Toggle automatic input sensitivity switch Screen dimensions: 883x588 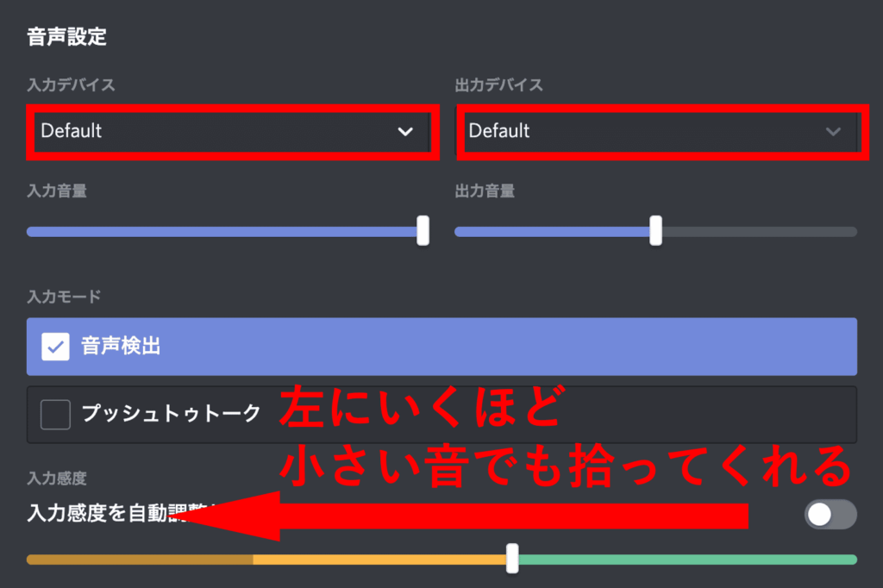click(x=830, y=514)
